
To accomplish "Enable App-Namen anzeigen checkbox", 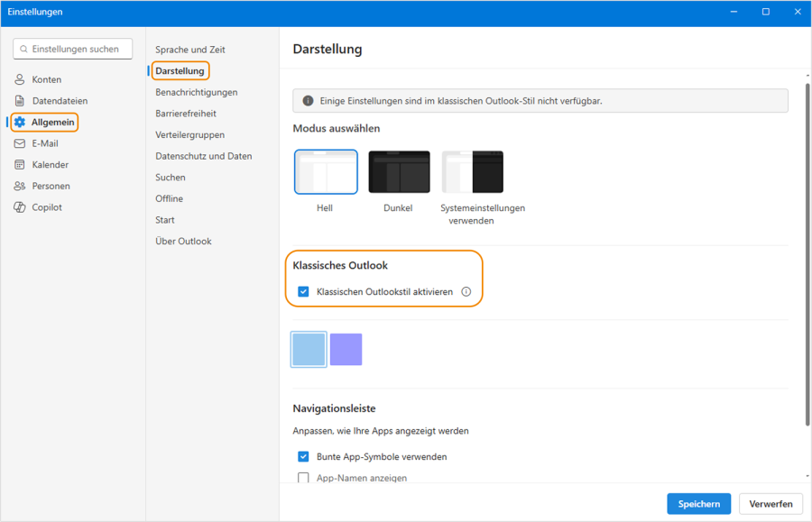I will click(303, 478).
